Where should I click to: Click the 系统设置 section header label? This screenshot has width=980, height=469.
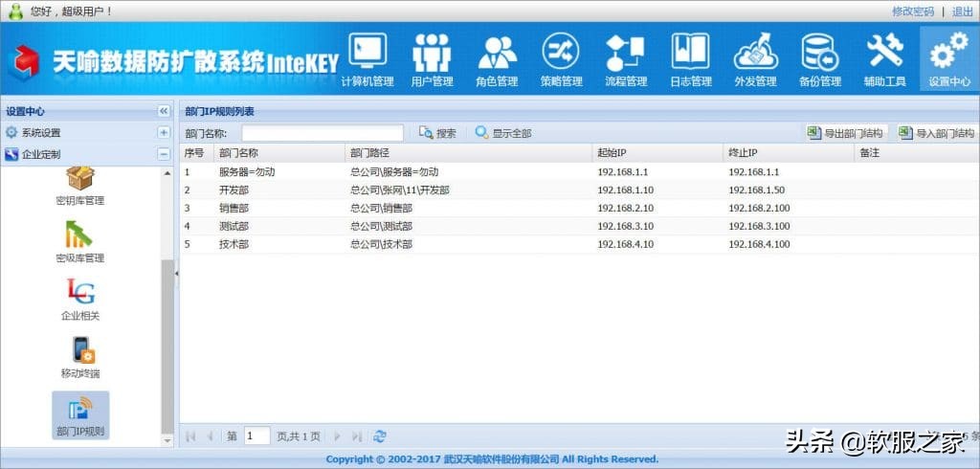click(x=41, y=133)
